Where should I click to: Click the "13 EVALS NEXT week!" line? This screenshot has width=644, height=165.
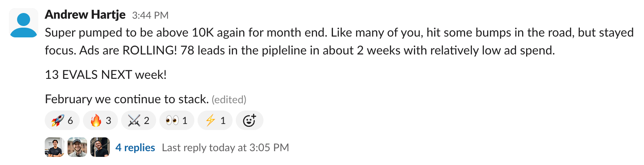[x=106, y=75]
